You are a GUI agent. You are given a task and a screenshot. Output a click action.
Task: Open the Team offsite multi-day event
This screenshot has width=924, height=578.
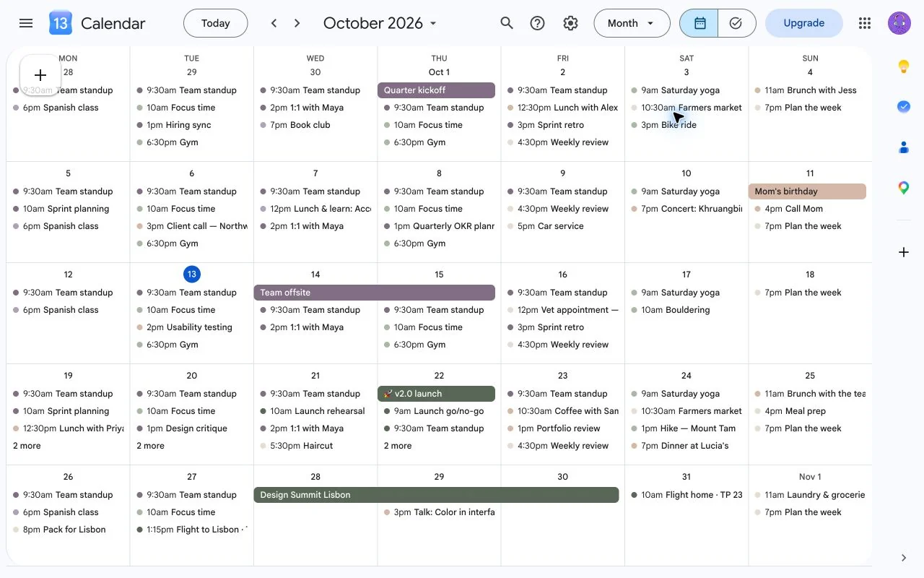click(x=374, y=293)
